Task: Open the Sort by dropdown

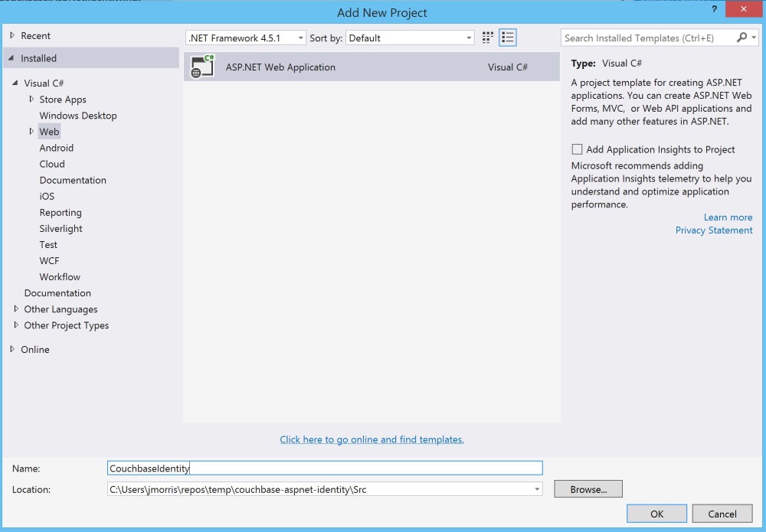Action: coord(410,38)
